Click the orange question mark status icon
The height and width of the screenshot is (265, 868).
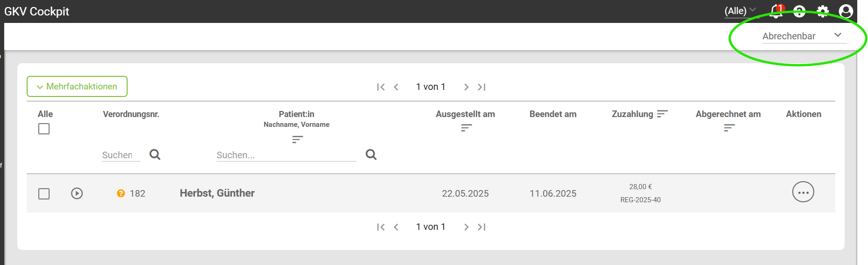121,193
